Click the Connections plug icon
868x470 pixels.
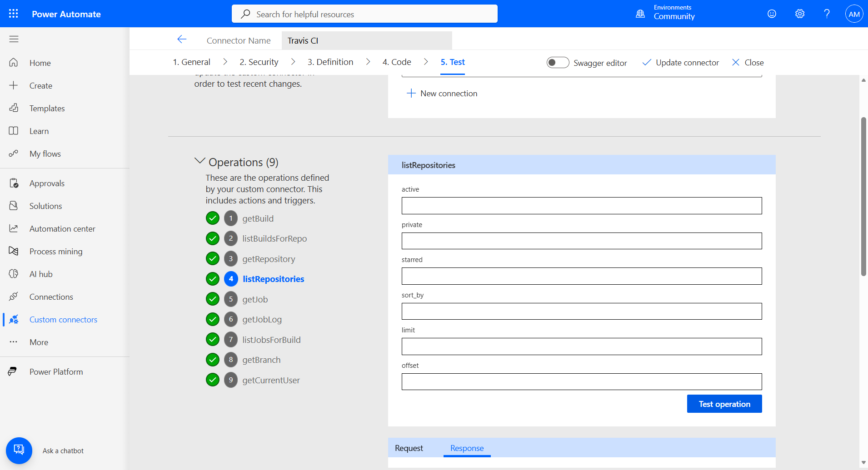click(14, 297)
